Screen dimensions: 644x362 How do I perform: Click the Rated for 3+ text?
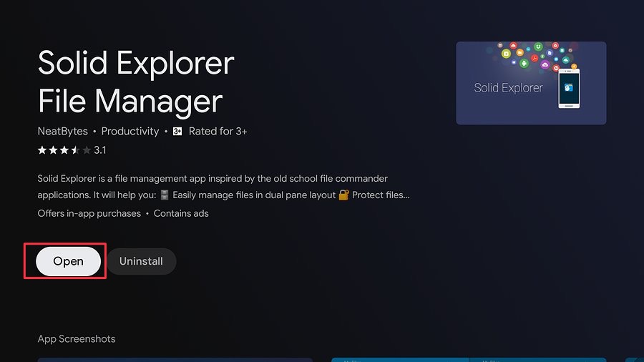(218, 132)
